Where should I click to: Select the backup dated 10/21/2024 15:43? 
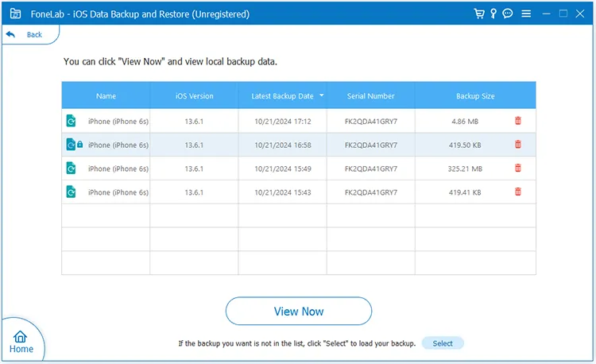(x=299, y=192)
